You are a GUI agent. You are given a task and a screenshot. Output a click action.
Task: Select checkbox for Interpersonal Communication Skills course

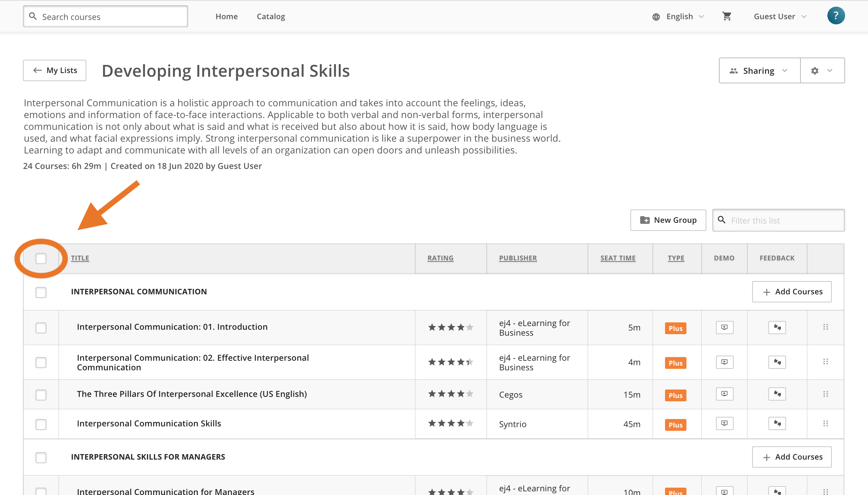point(41,425)
